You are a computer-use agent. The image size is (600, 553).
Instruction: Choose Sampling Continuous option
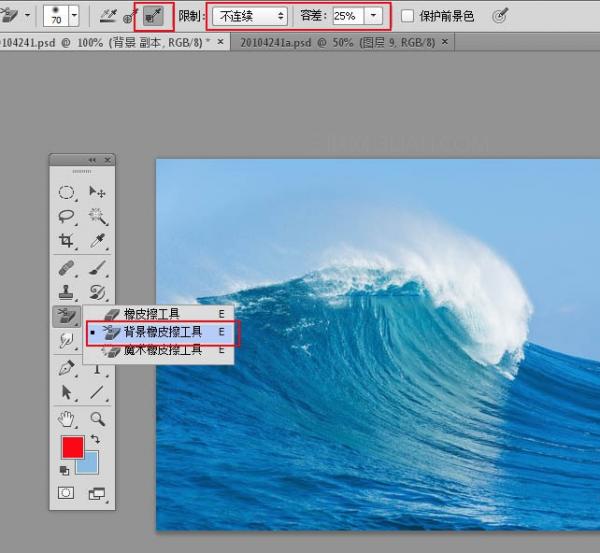[108, 16]
